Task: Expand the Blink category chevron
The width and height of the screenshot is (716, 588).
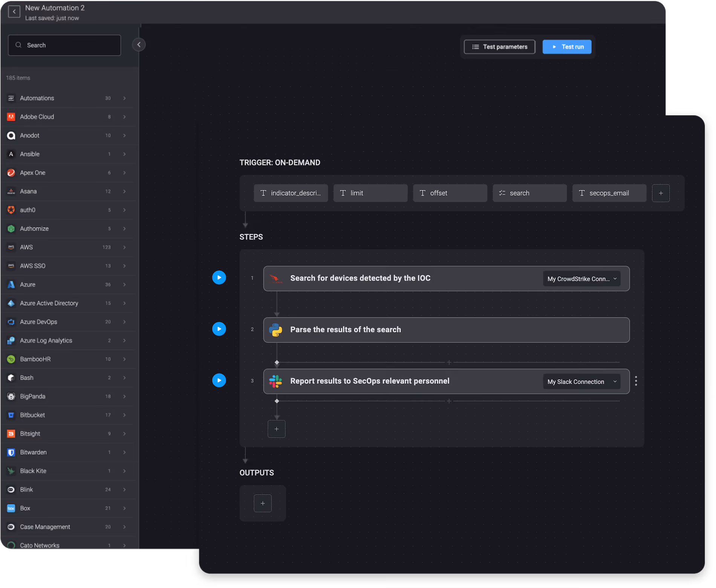Action: pyautogui.click(x=124, y=490)
